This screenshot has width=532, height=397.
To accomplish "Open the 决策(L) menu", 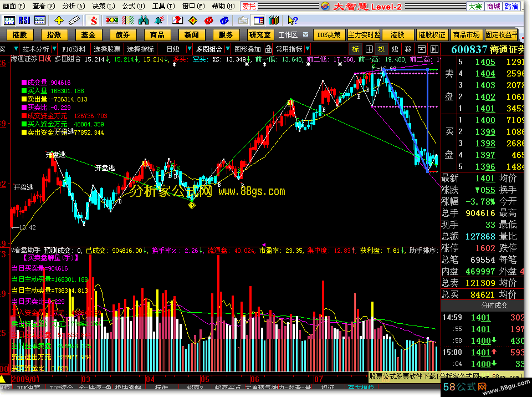I will click(104, 6).
